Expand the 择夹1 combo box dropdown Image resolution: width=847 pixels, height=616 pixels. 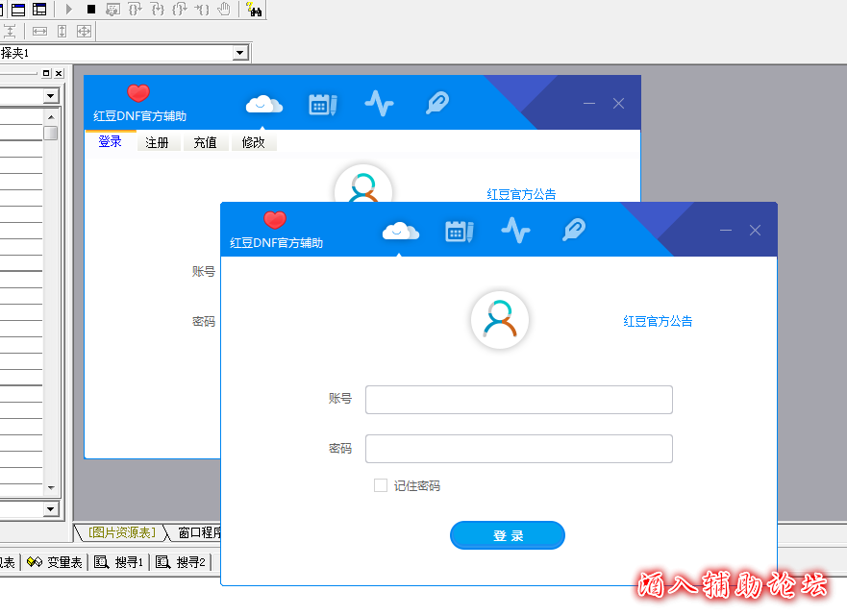[239, 53]
